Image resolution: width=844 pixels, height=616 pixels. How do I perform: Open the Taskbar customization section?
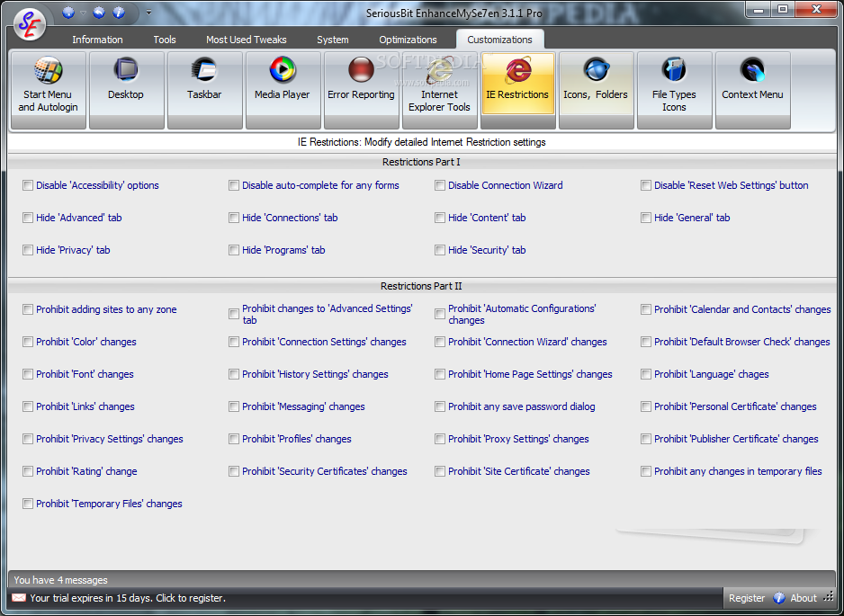(x=205, y=91)
